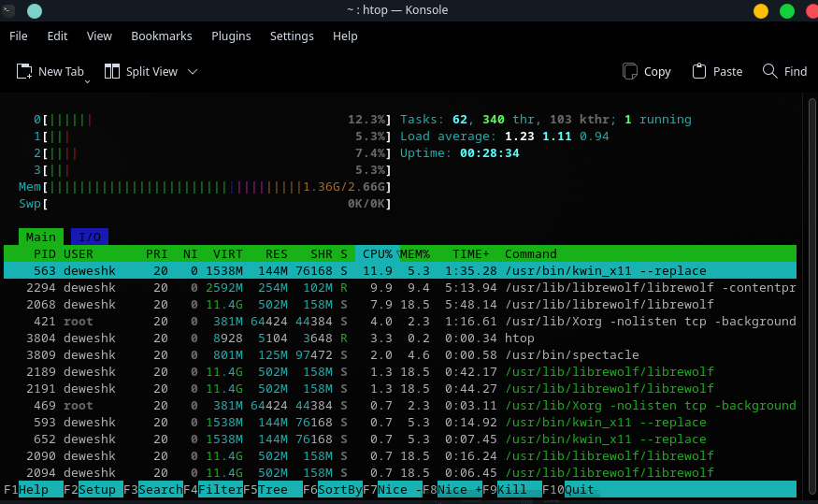
Task: Open the Help menu
Action: click(x=345, y=36)
